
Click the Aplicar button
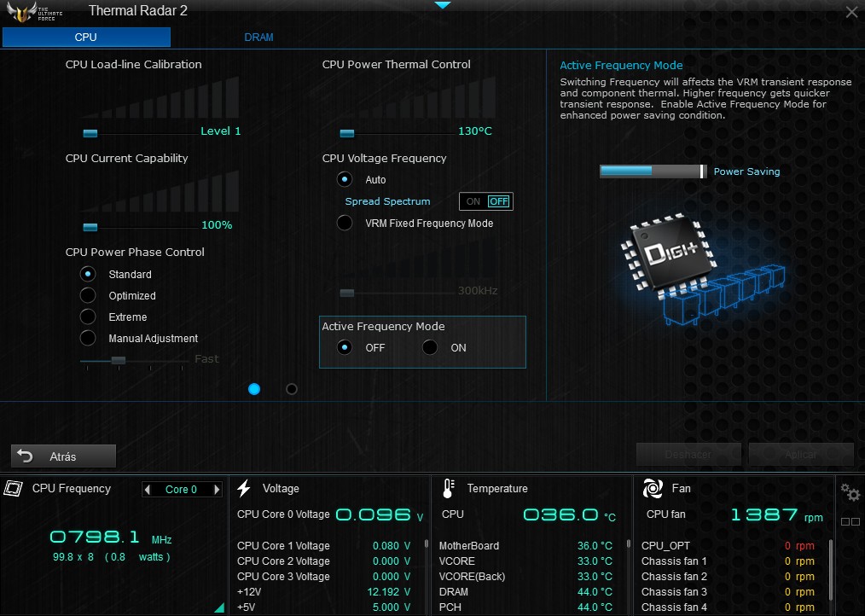click(801, 454)
